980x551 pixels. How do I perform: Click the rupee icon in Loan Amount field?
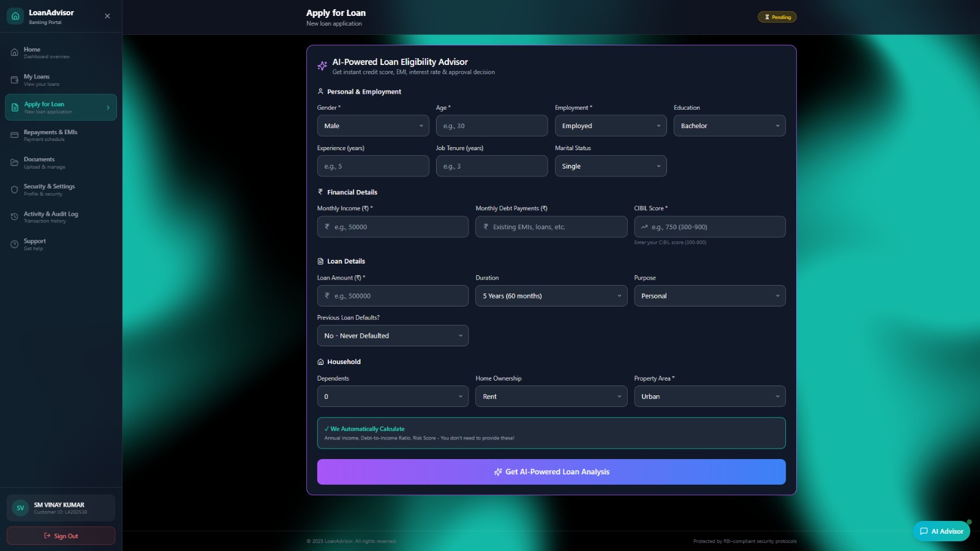[327, 295]
